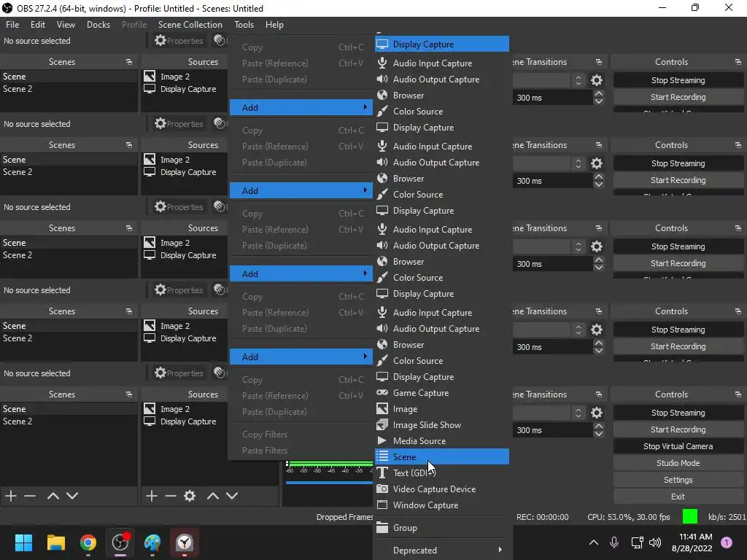Viewport: 747px width, 560px height.
Task: Click Copy Filters in context menu
Action: (x=264, y=435)
